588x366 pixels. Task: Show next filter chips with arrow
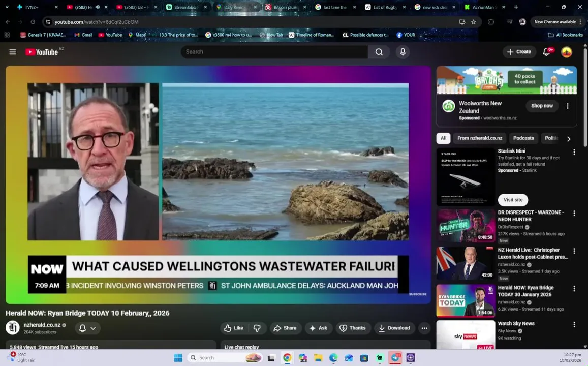point(569,138)
